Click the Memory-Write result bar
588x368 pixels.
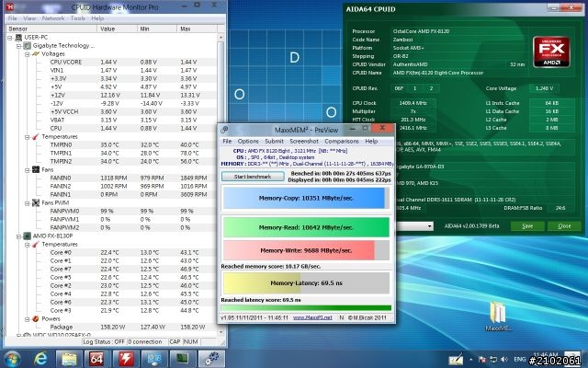306,250
